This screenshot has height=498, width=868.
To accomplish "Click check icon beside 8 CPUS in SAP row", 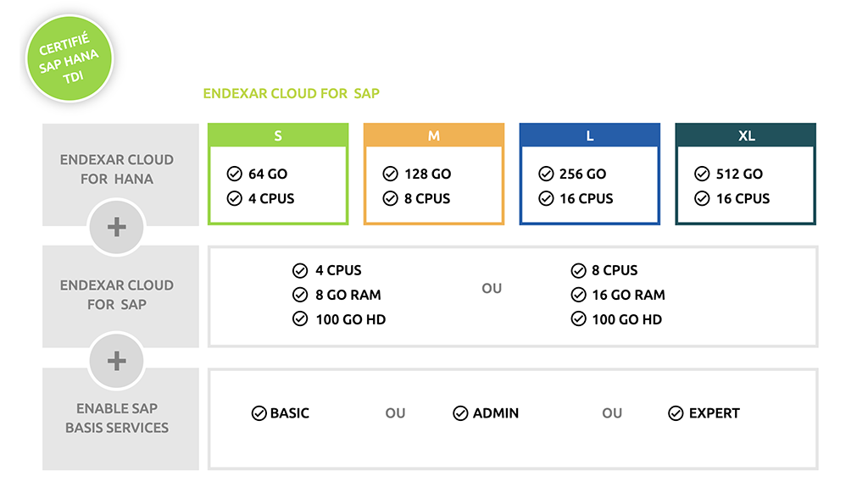I will 578,270.
